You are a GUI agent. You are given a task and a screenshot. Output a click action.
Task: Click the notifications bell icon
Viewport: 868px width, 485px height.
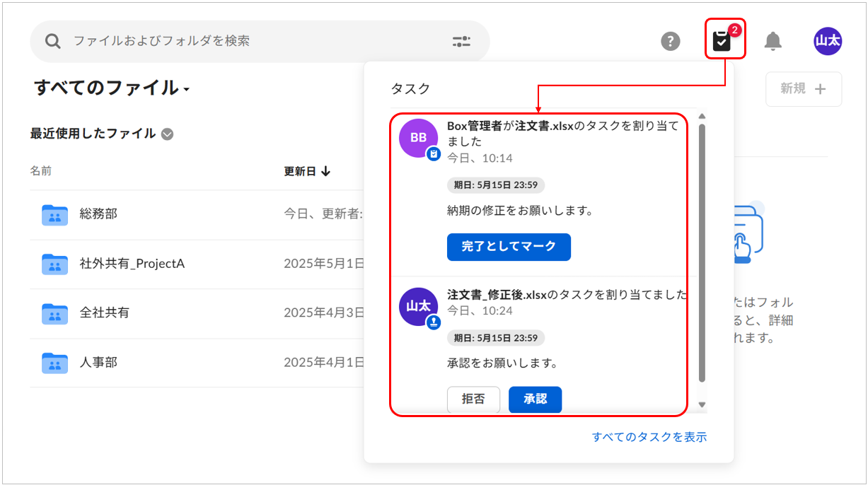coord(773,41)
